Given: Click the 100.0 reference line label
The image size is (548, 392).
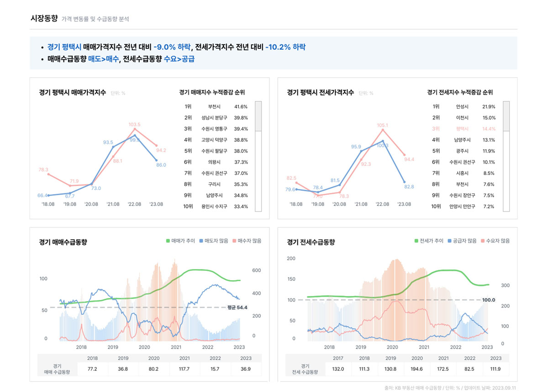Looking at the screenshot, I should (489, 300).
